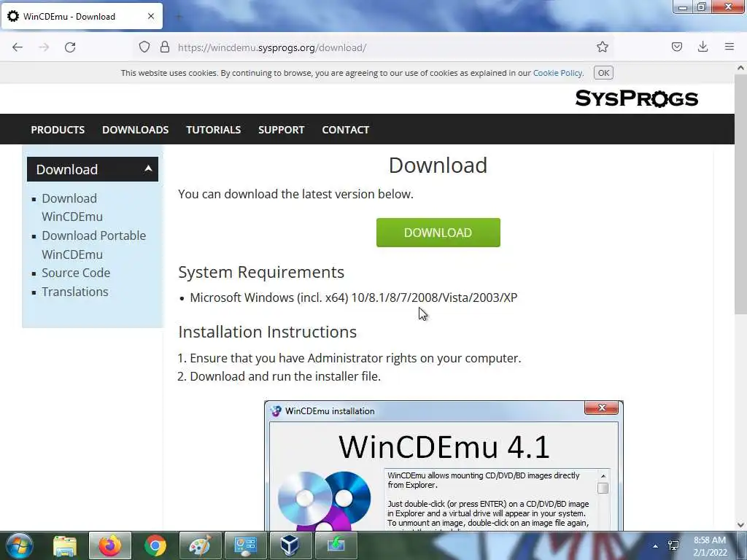Click the address bar URL
The image size is (747, 560).
272,47
